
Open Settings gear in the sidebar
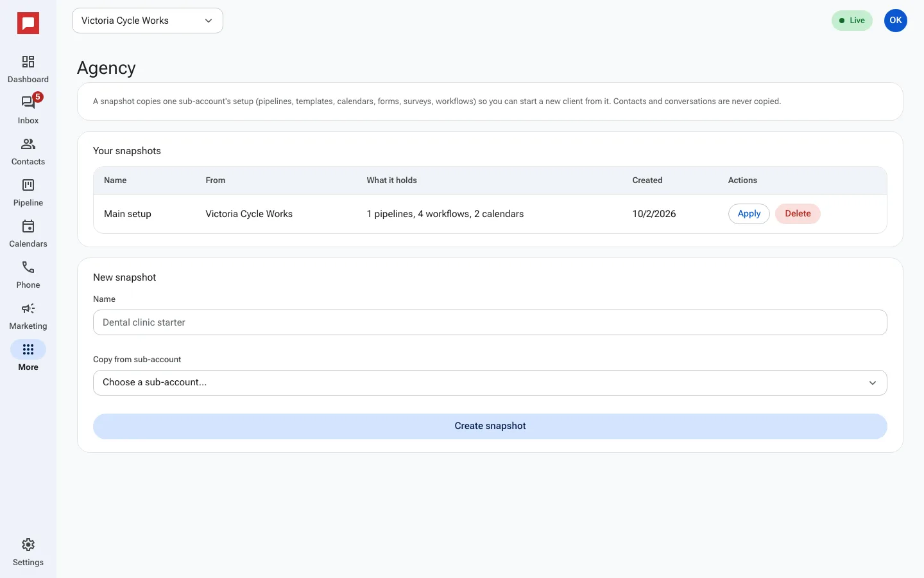(28, 552)
